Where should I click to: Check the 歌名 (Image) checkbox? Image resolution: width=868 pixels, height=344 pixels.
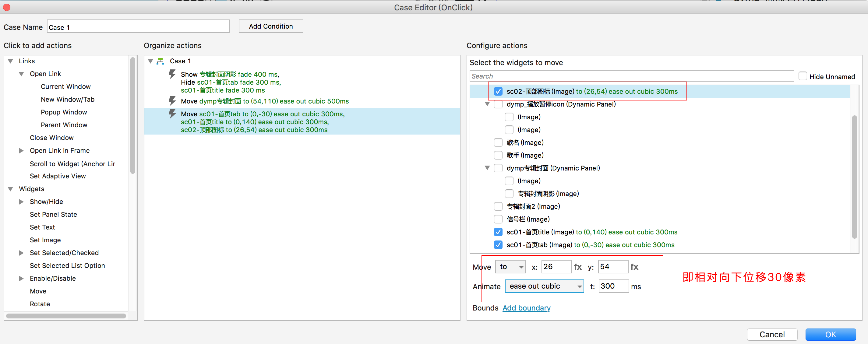pyautogui.click(x=498, y=142)
